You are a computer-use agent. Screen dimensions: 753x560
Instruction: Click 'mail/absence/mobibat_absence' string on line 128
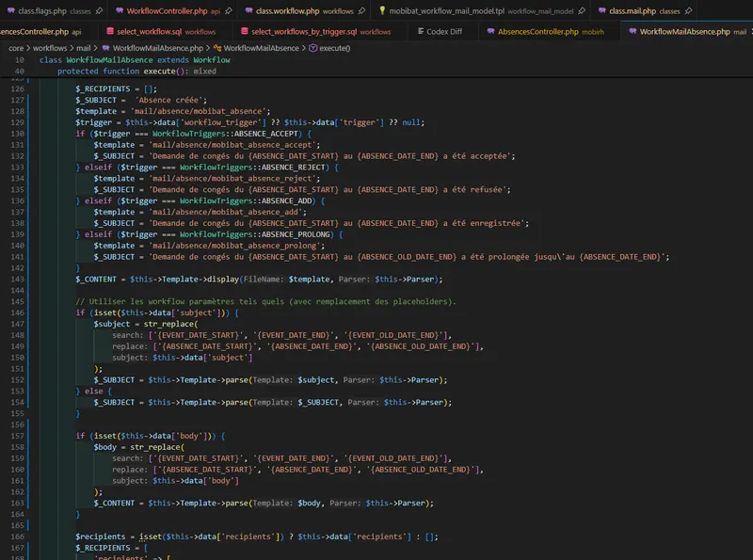tap(198, 111)
